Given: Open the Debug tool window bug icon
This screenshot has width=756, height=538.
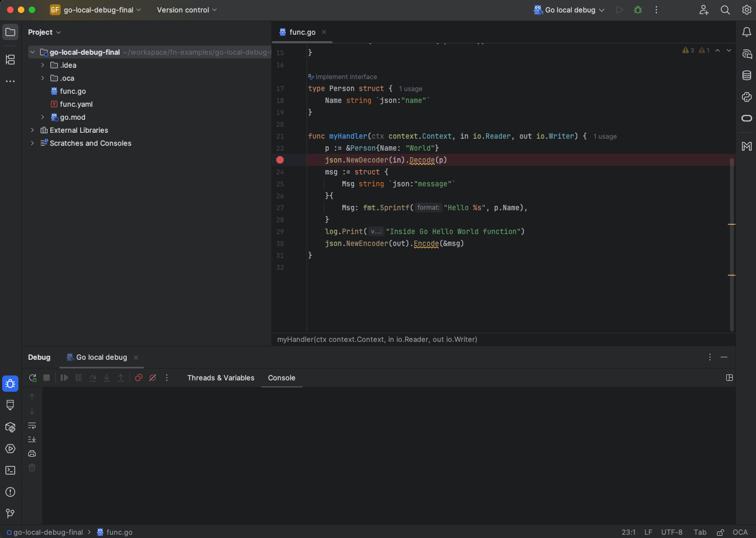Looking at the screenshot, I should click(10, 384).
